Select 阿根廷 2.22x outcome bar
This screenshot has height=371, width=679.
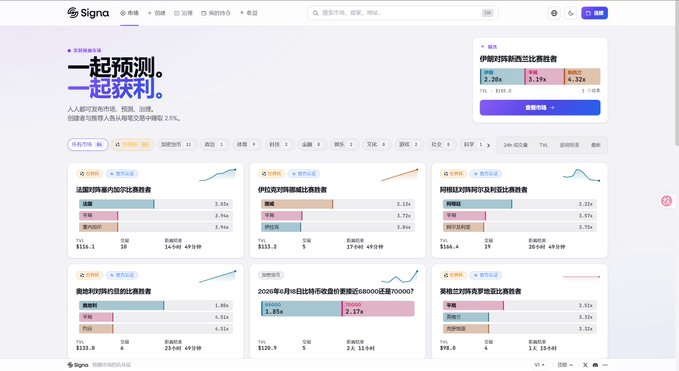pyautogui.click(x=519, y=204)
